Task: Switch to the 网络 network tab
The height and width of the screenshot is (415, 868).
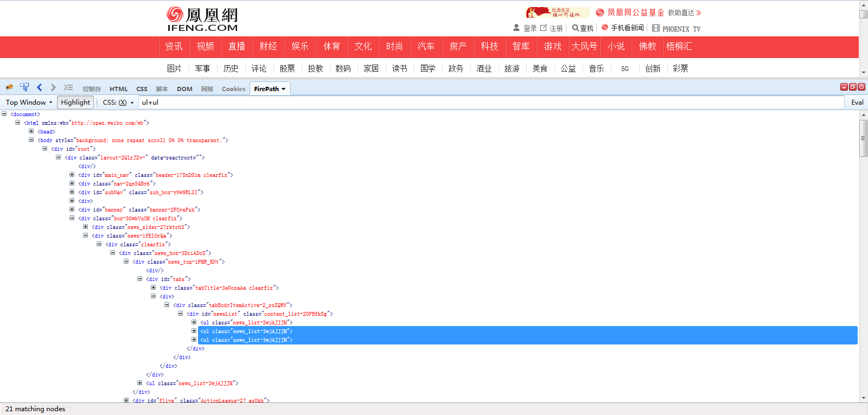Action: point(207,89)
